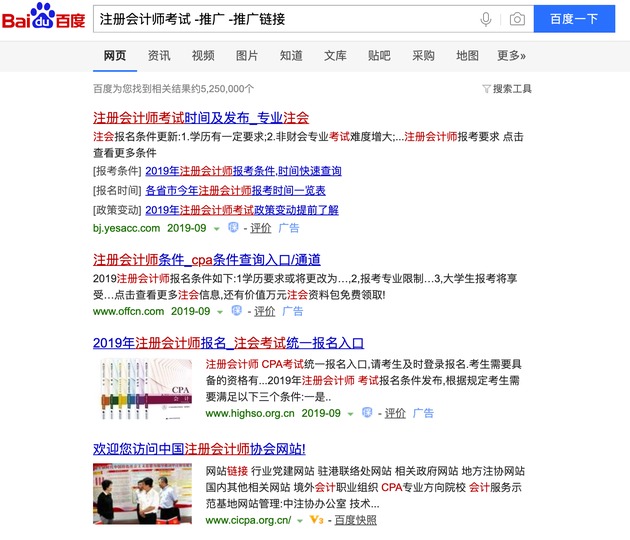Switch to the 图片 tab

(247, 55)
